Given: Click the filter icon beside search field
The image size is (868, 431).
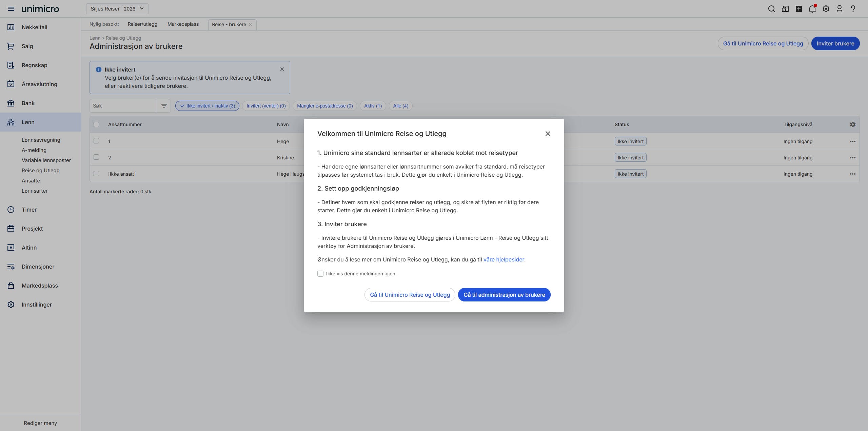Looking at the screenshot, I should pos(164,106).
